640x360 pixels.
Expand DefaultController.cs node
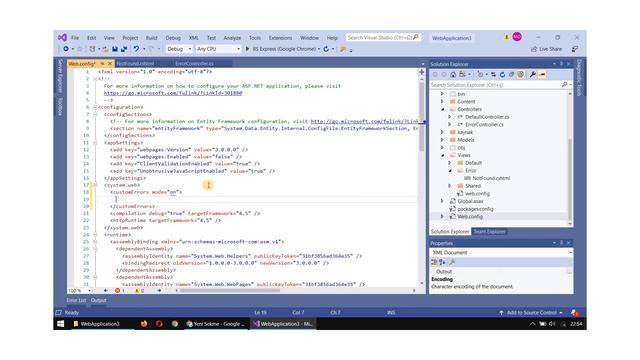tap(450, 117)
